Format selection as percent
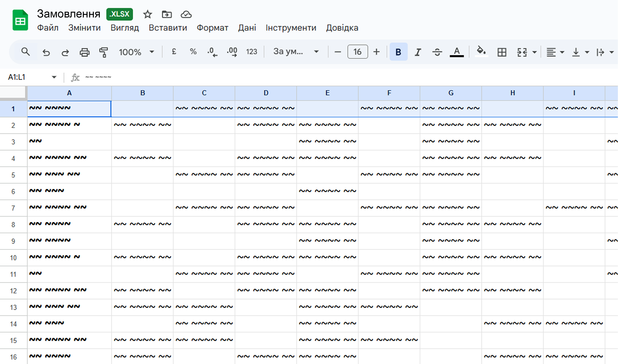This screenshot has width=618, height=364. point(193,52)
